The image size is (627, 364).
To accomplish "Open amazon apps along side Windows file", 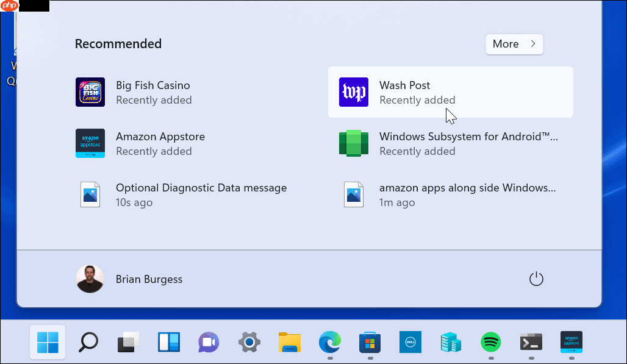I will 354,194.
